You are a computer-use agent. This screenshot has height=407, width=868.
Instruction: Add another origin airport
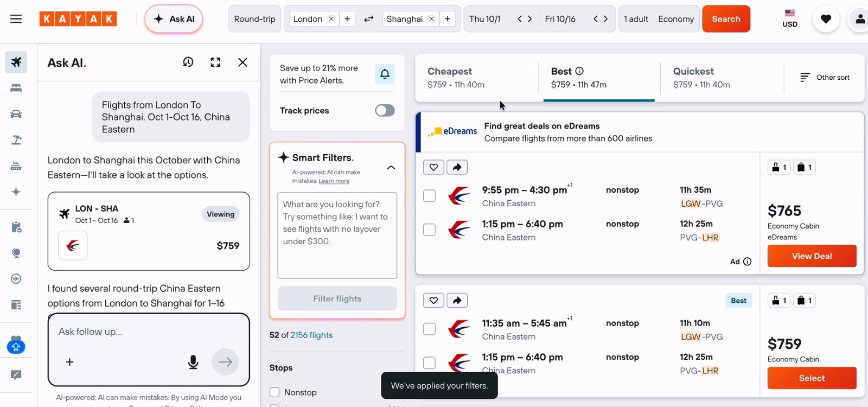coord(347,19)
